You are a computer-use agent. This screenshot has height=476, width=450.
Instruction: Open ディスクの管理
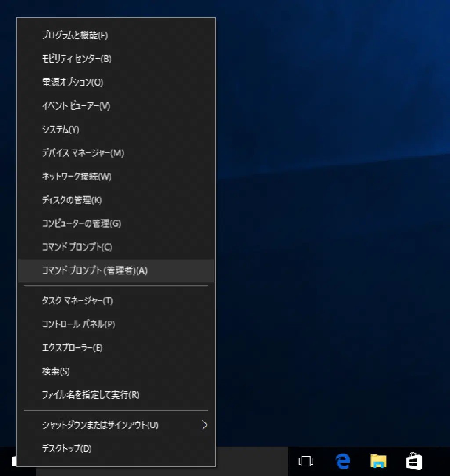(x=72, y=200)
